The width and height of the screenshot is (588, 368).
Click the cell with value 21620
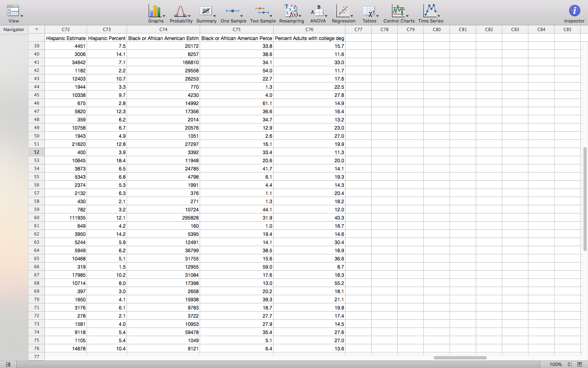(x=66, y=144)
